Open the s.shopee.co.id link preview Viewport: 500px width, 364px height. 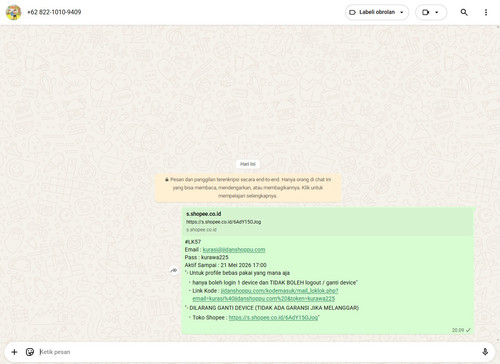(x=328, y=222)
